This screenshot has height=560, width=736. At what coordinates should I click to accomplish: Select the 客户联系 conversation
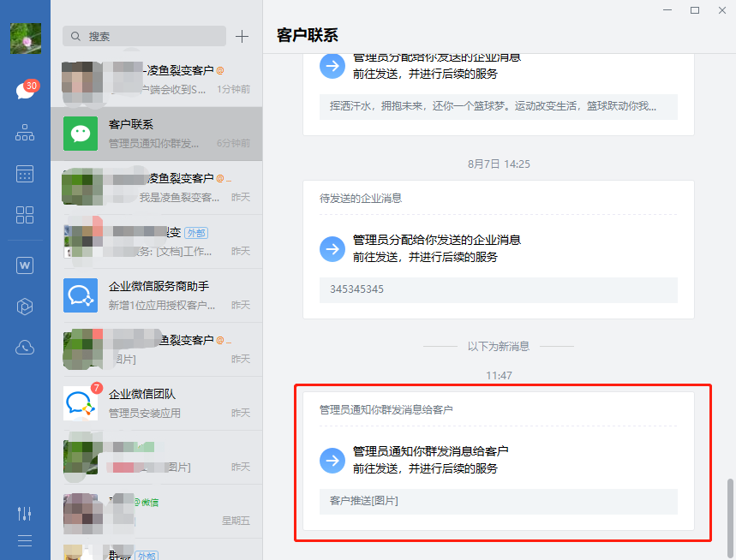click(x=156, y=134)
